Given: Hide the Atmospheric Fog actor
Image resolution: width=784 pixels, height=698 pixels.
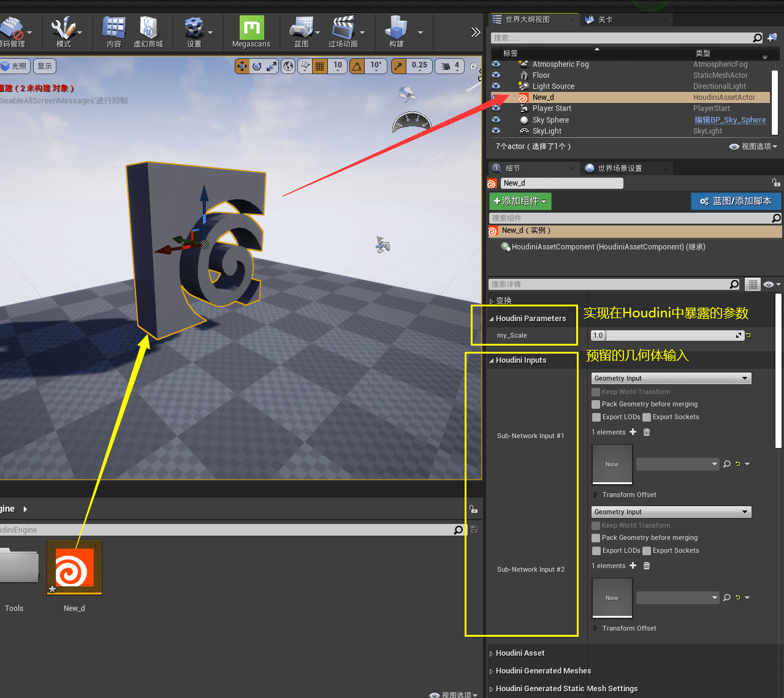Looking at the screenshot, I should [x=496, y=64].
